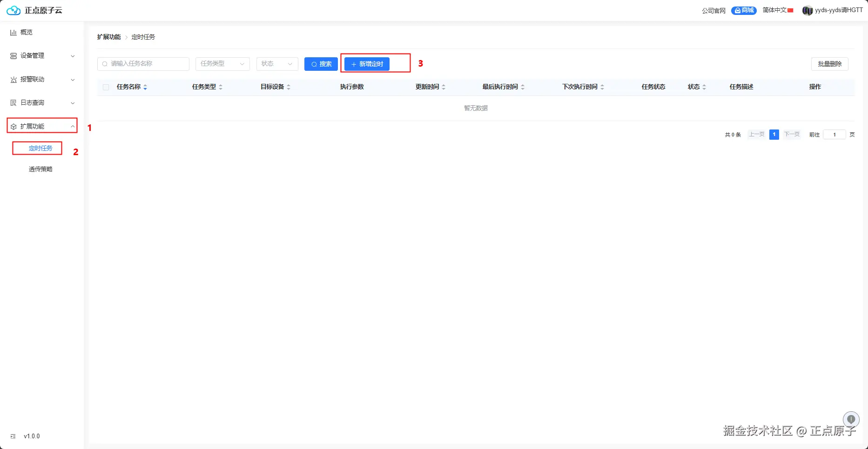
Task: Select 定时任务 in the sidebar submenu
Action: pos(40,148)
